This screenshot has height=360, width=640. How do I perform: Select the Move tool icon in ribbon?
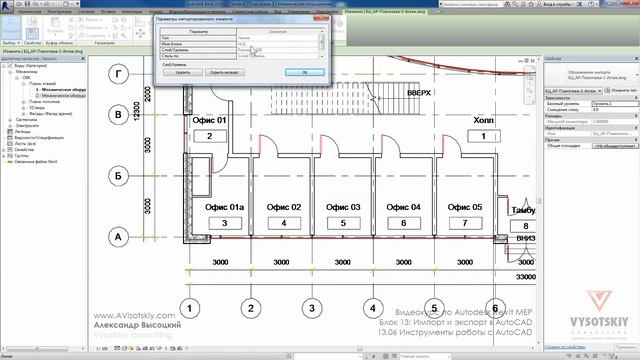click(140, 33)
